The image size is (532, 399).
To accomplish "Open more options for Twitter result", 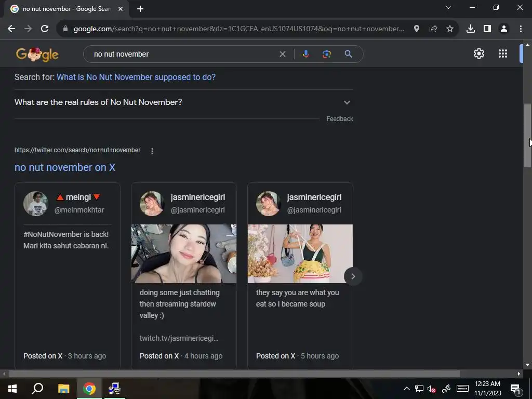I will click(x=152, y=151).
